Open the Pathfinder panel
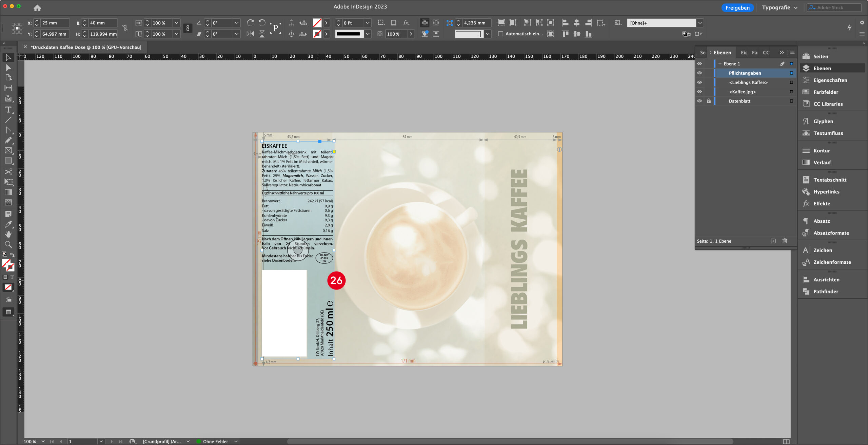The image size is (868, 445). tap(826, 291)
